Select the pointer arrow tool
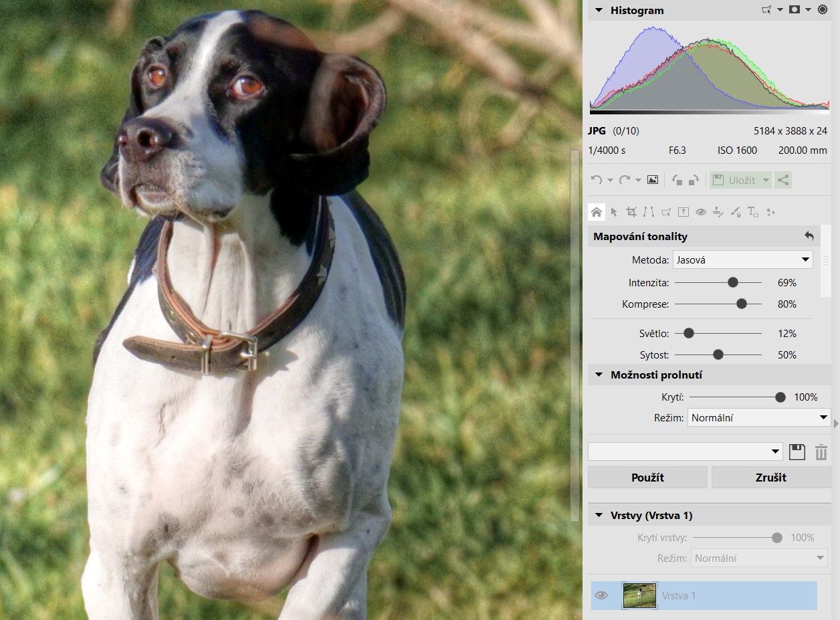Screen dimensions: 840x620 614,212
